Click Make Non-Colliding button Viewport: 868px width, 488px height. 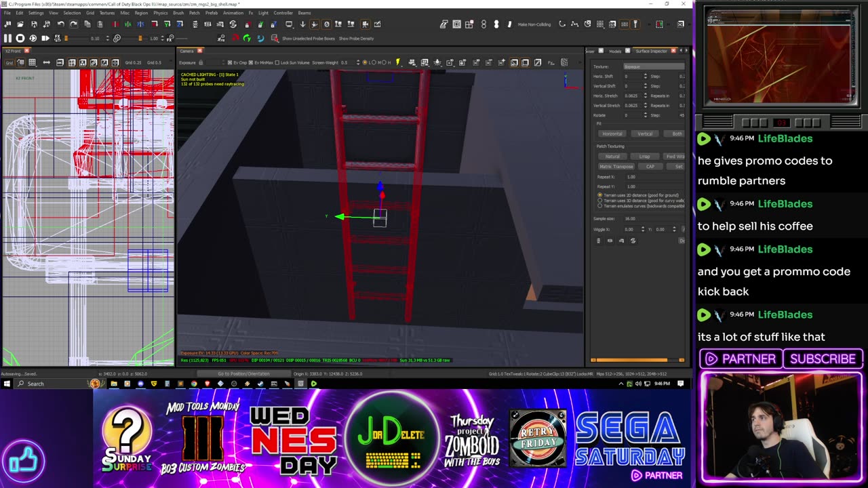(x=534, y=24)
